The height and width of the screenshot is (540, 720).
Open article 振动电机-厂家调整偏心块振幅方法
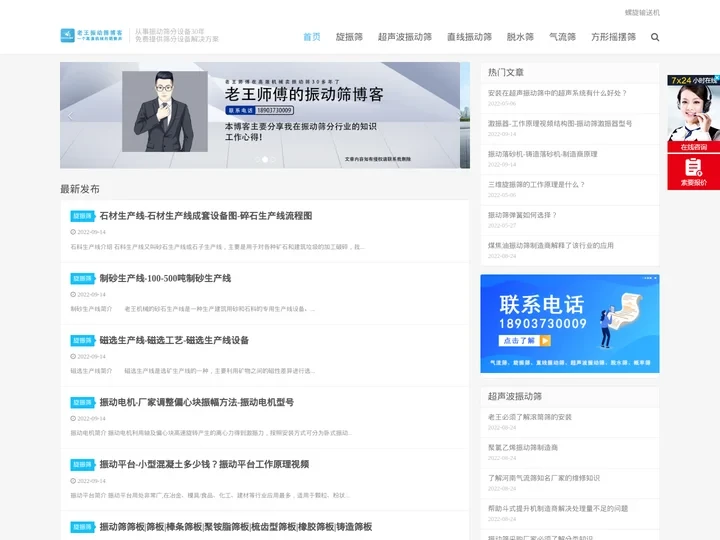tap(197, 402)
